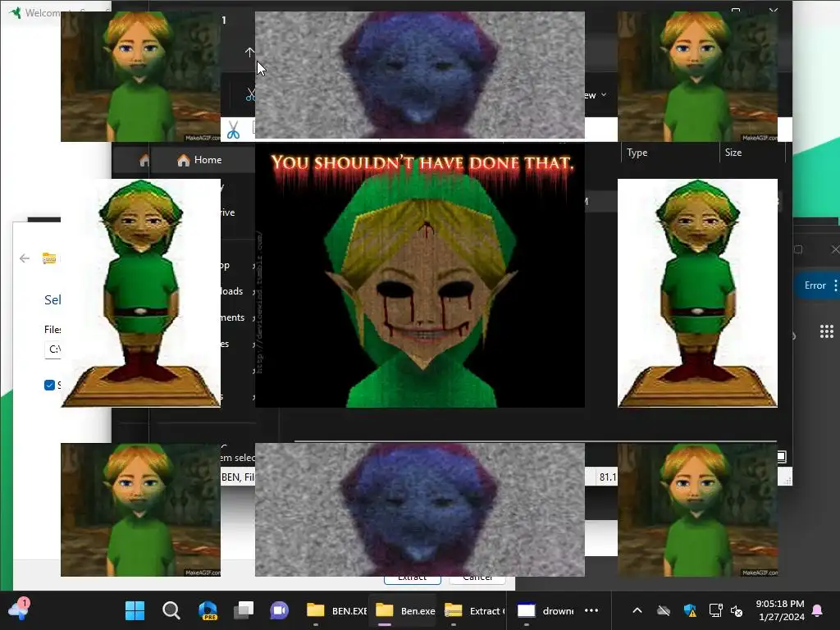Toggle the checked checkbox in the Extract dialog

click(x=49, y=386)
